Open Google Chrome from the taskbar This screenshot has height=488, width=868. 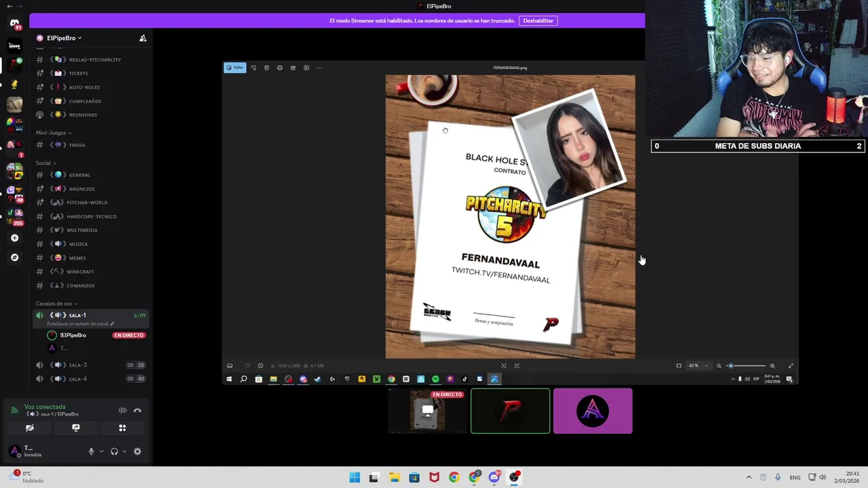[454, 477]
